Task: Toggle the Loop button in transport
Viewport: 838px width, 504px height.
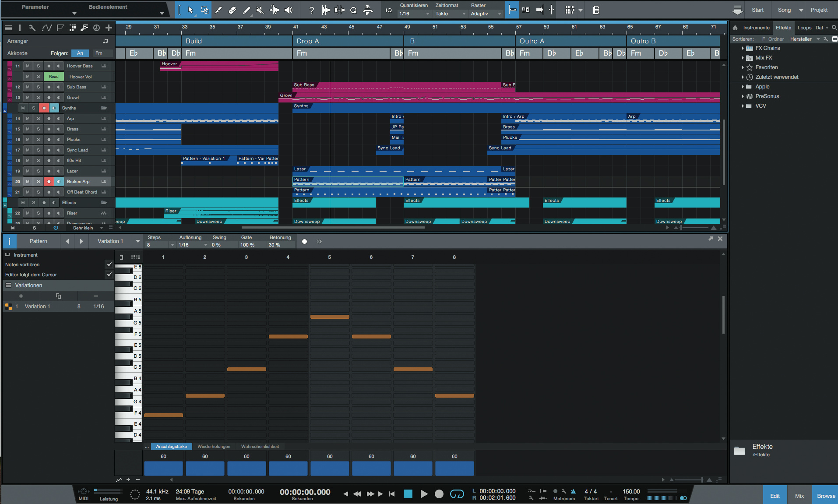Action: [457, 494]
